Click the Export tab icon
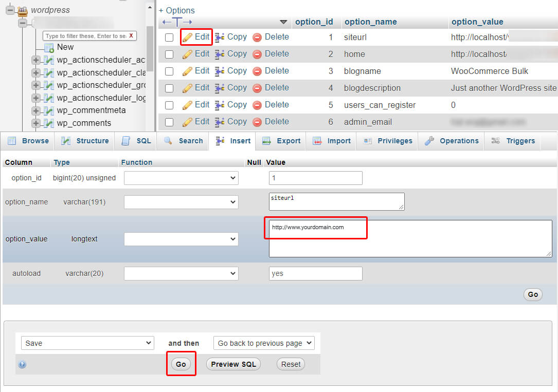This screenshot has height=392, width=558. tap(266, 141)
